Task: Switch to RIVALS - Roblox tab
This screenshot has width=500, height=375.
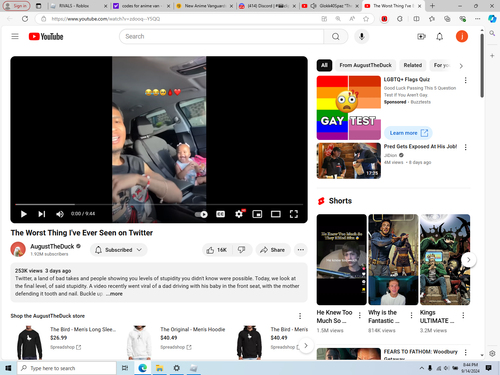Action: coord(79,6)
